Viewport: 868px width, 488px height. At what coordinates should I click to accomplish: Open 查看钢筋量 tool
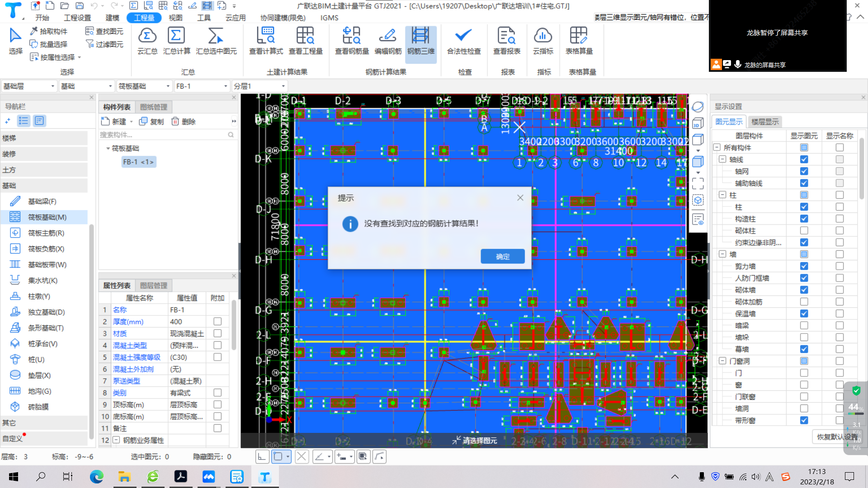(352, 41)
